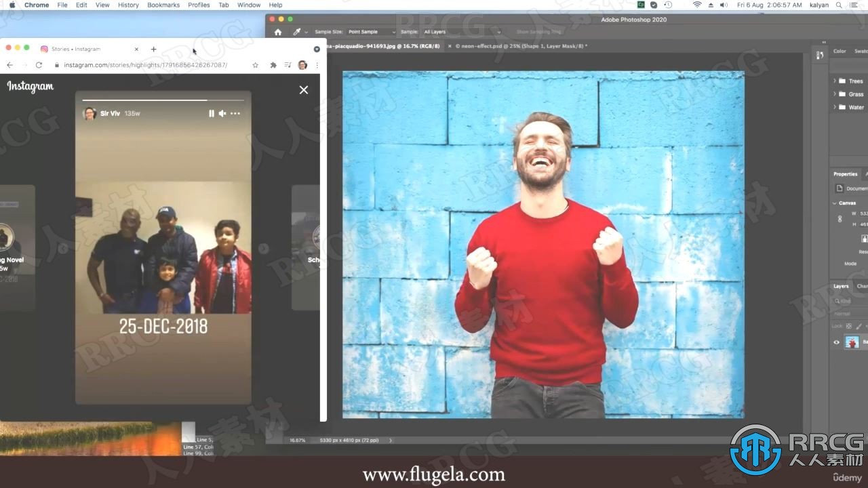
Task: Open the Window menu
Action: (249, 5)
